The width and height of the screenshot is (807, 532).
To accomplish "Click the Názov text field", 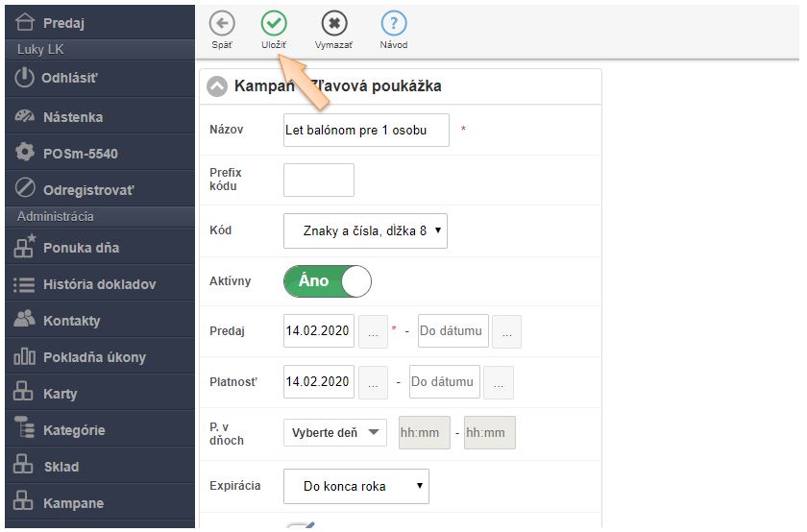I will (x=366, y=130).
